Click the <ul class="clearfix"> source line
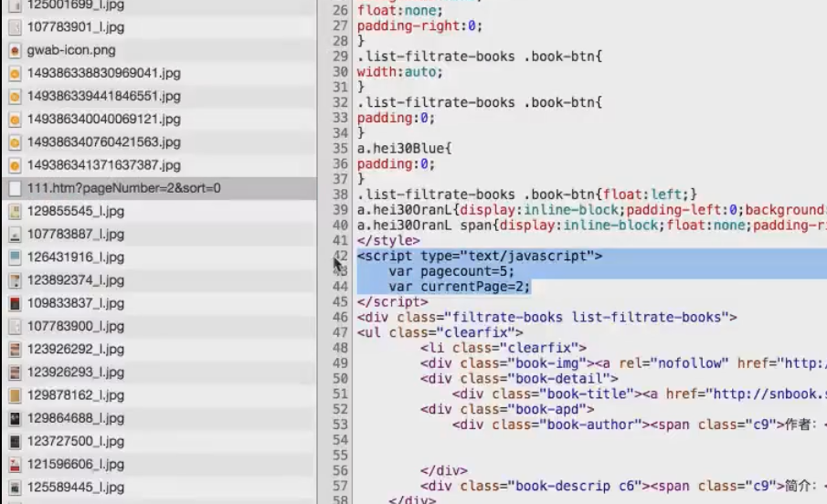This screenshot has width=827, height=504. pos(440,332)
